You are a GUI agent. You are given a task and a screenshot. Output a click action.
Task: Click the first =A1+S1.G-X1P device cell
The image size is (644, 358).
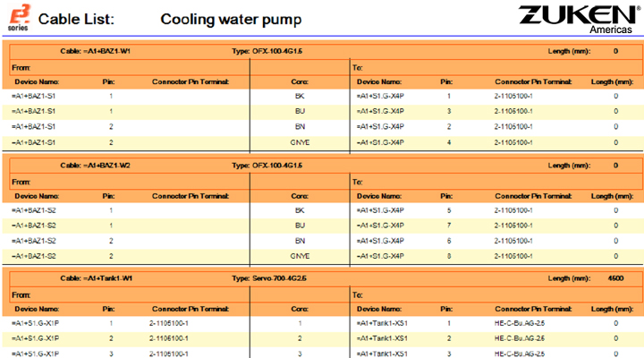(34, 322)
